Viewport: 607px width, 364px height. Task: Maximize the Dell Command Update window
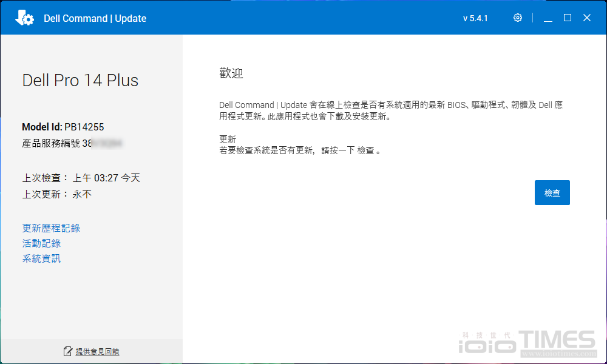click(568, 18)
